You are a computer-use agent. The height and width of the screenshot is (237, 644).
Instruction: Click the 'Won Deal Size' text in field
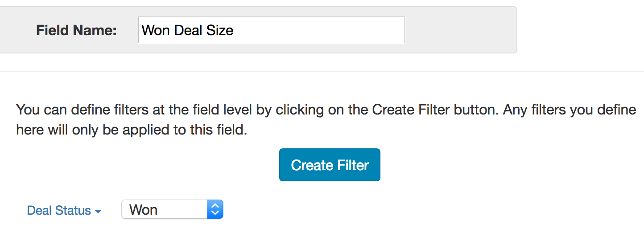[x=187, y=30]
